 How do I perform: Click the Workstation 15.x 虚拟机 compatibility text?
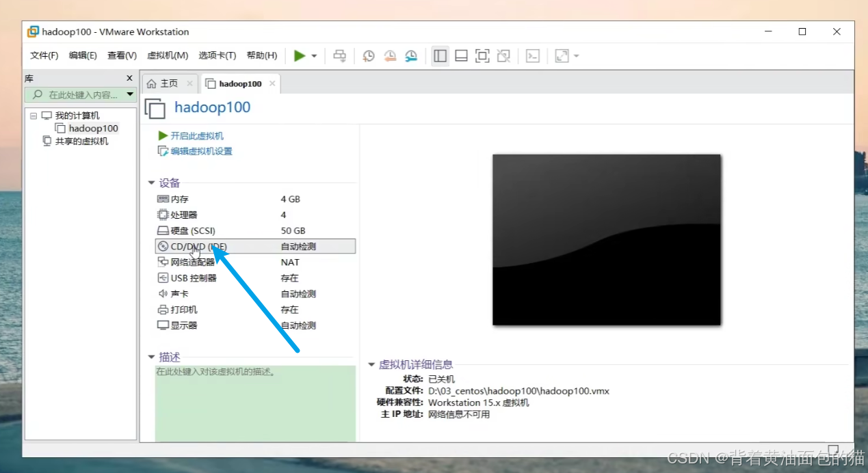[x=479, y=403]
